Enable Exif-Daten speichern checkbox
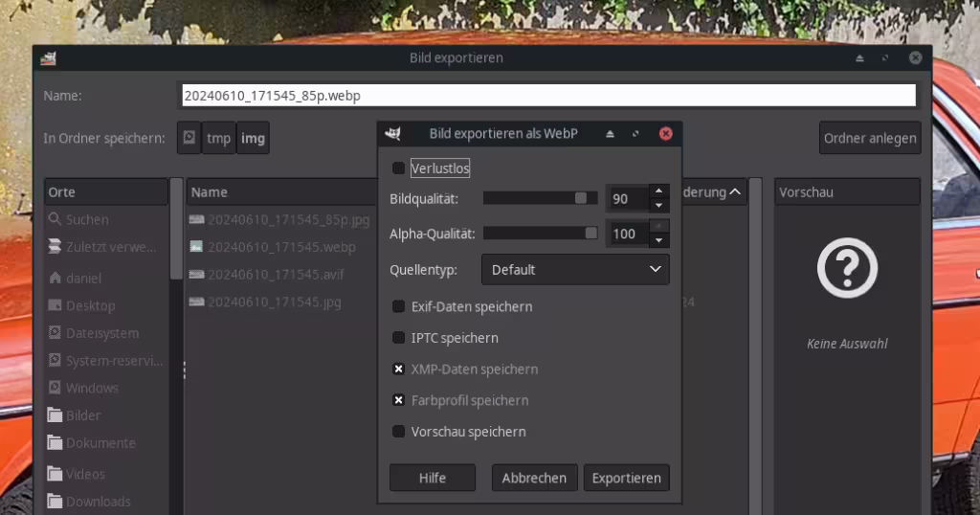Screen dimensions: 980x515 398,306
